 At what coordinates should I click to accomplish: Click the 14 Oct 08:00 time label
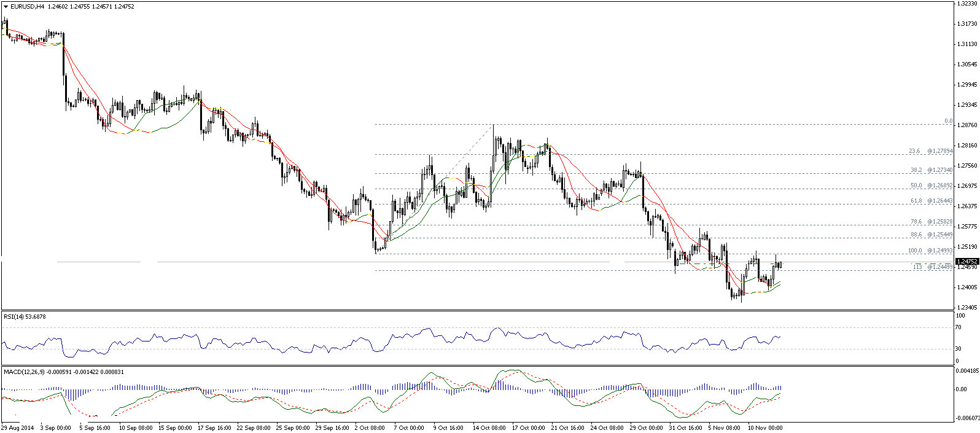(x=489, y=427)
